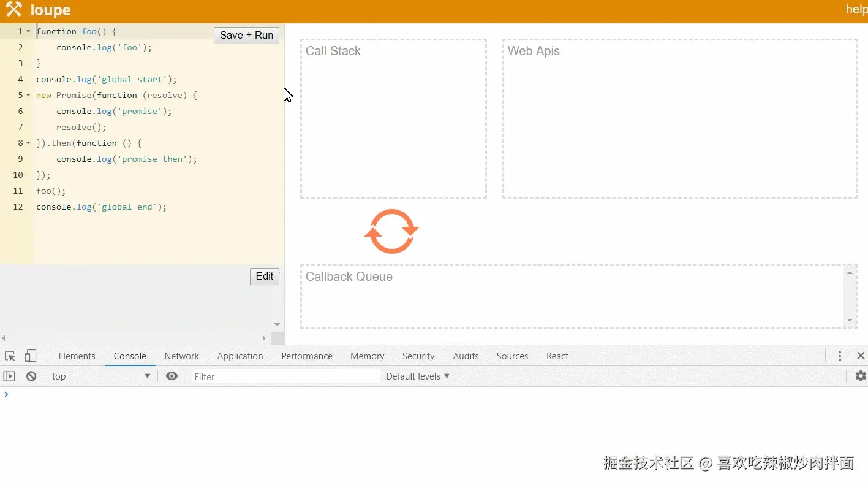This screenshot has width=868, height=485.
Task: Click the Call Stack panel label
Action: click(333, 51)
